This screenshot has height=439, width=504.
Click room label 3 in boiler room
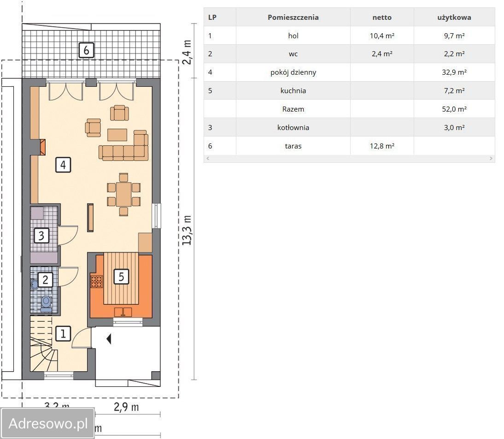tap(41, 236)
